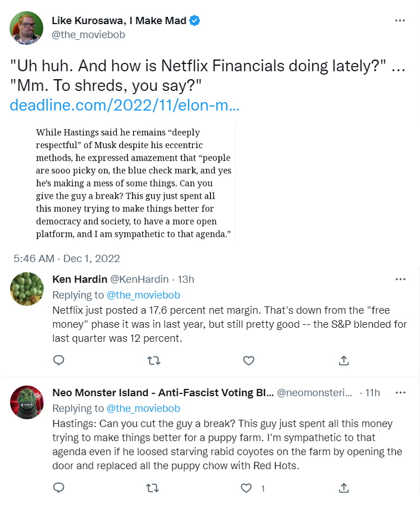Like Ken Hardin's reply
The width and height of the screenshot is (420, 509).
pyautogui.click(x=248, y=360)
